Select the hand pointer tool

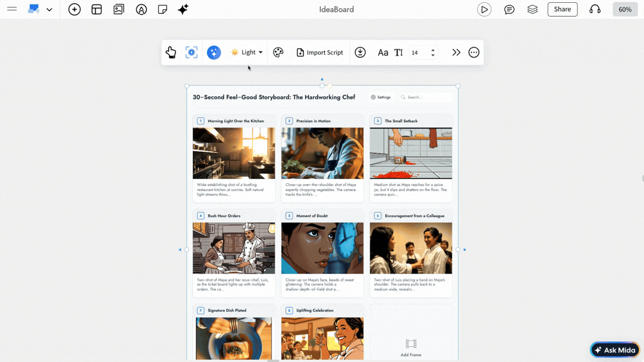(171, 52)
